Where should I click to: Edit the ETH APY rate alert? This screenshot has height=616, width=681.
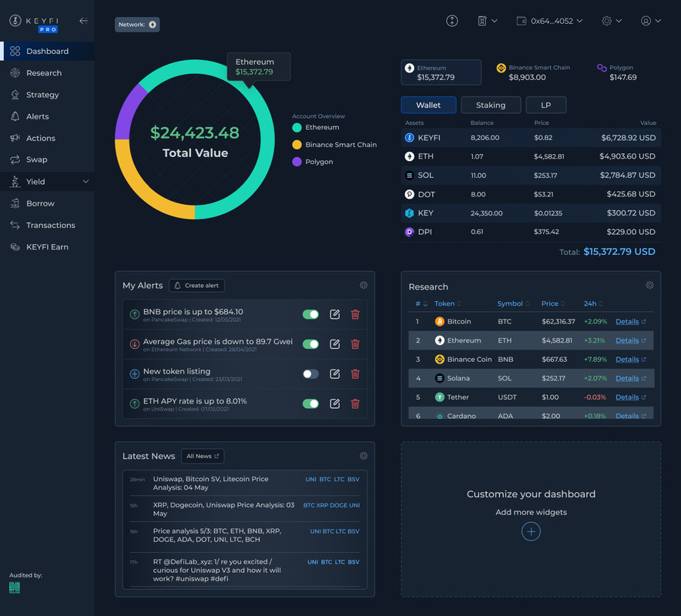(335, 403)
